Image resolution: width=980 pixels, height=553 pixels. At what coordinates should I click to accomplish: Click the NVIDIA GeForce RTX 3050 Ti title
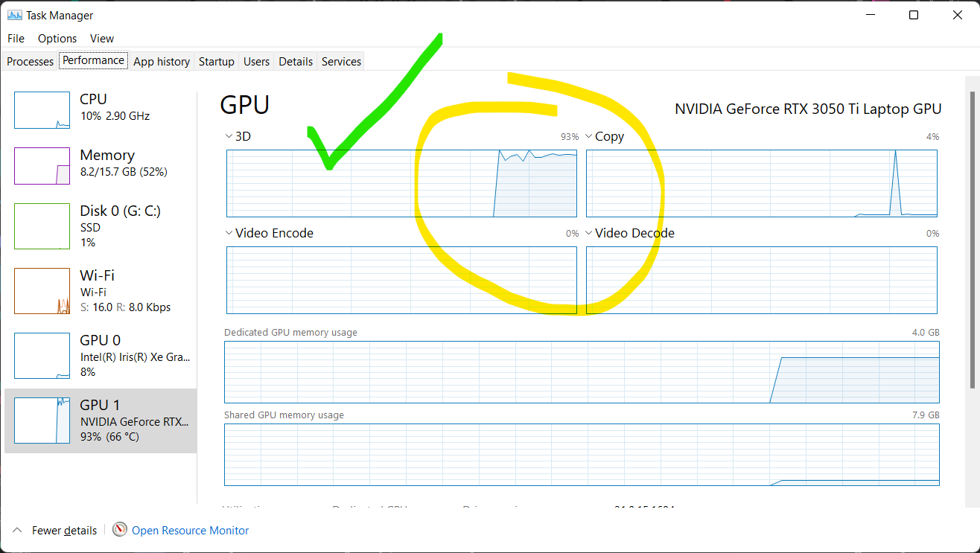tap(808, 109)
